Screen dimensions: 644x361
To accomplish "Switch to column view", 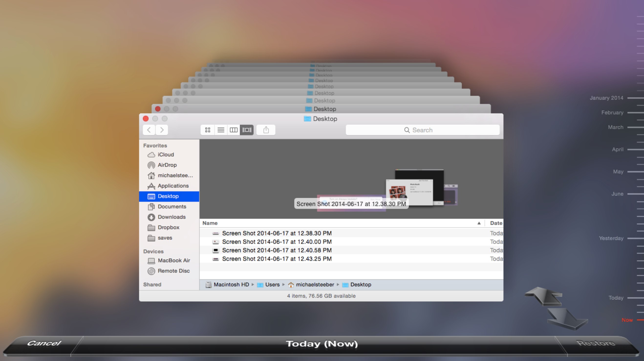I will (234, 130).
